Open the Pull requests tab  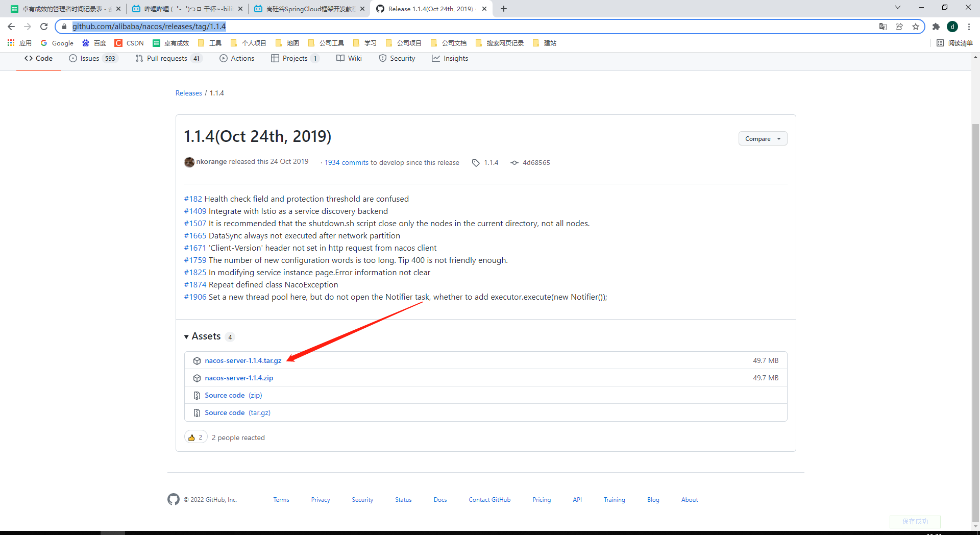click(168, 59)
